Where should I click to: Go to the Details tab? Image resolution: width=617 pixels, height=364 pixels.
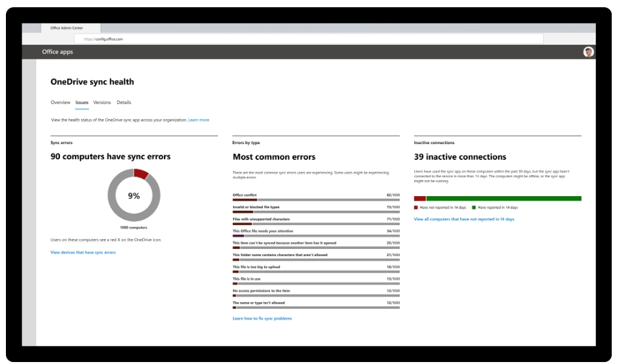click(124, 103)
